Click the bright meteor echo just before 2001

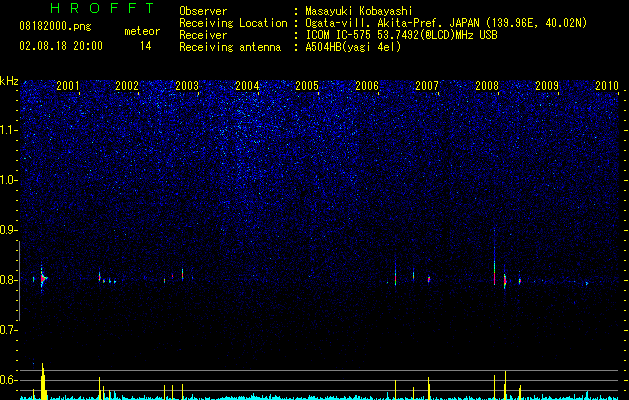[x=43, y=278]
